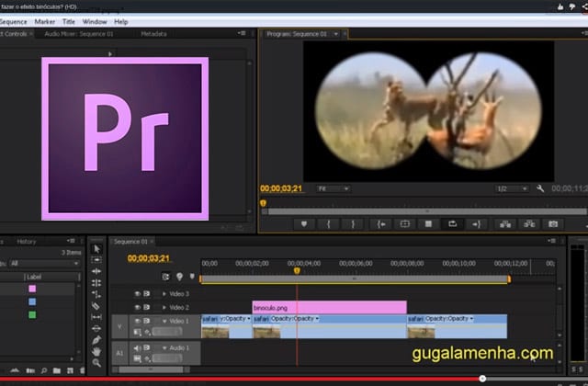Click the timeline timecode 00;00;03;21

[149, 258]
